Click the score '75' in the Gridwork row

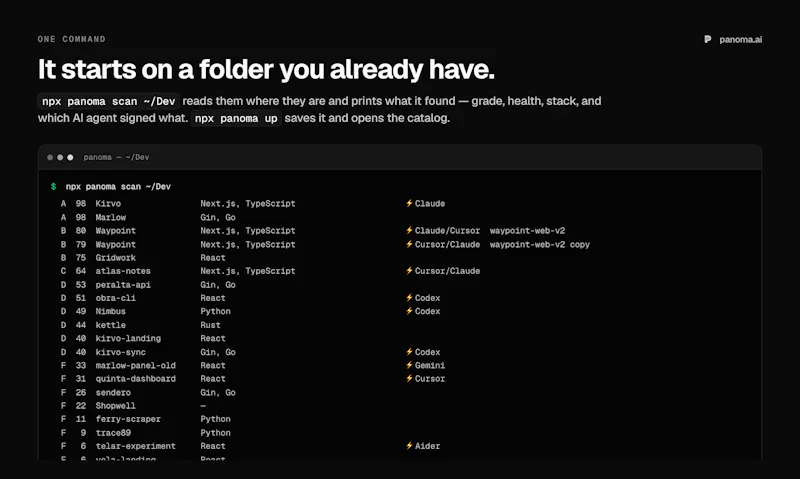(x=81, y=258)
